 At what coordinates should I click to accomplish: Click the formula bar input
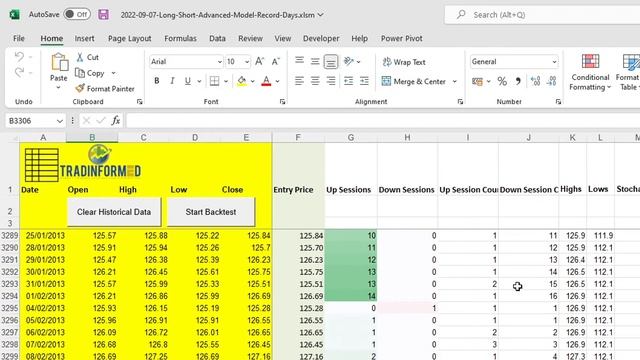pos(383,120)
